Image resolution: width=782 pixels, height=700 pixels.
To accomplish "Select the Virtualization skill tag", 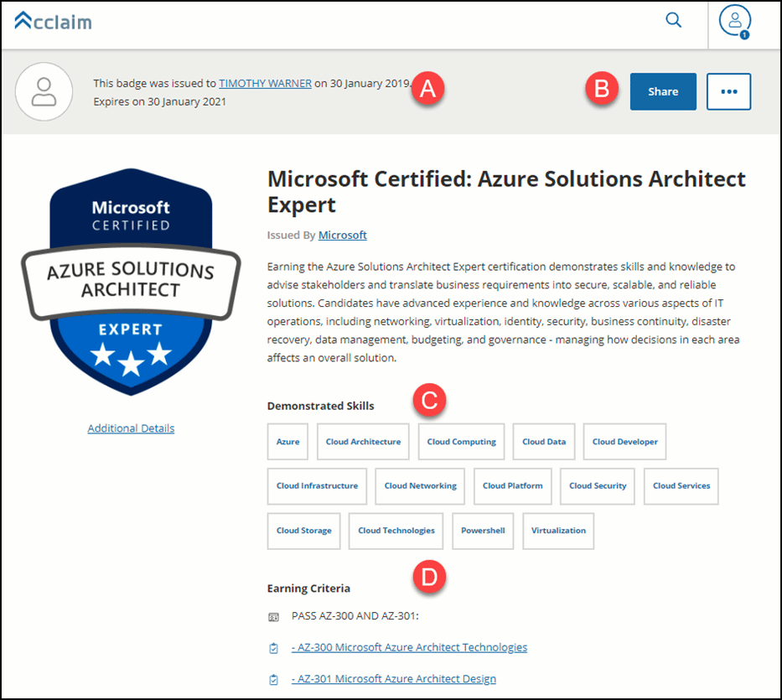I will pos(558,531).
